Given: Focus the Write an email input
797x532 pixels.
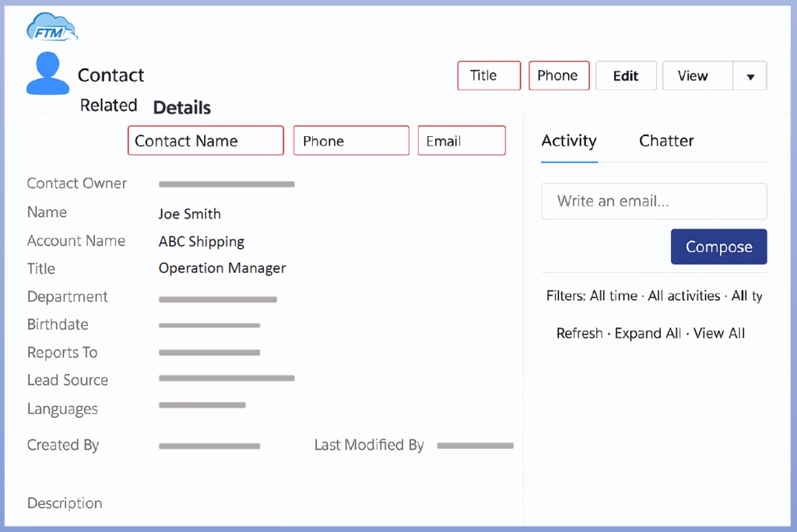Looking at the screenshot, I should point(654,201).
